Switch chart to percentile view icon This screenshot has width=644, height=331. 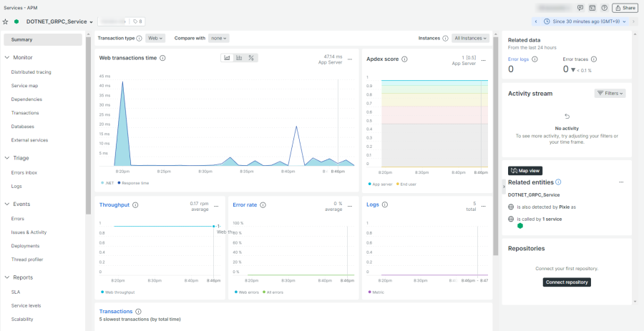251,58
